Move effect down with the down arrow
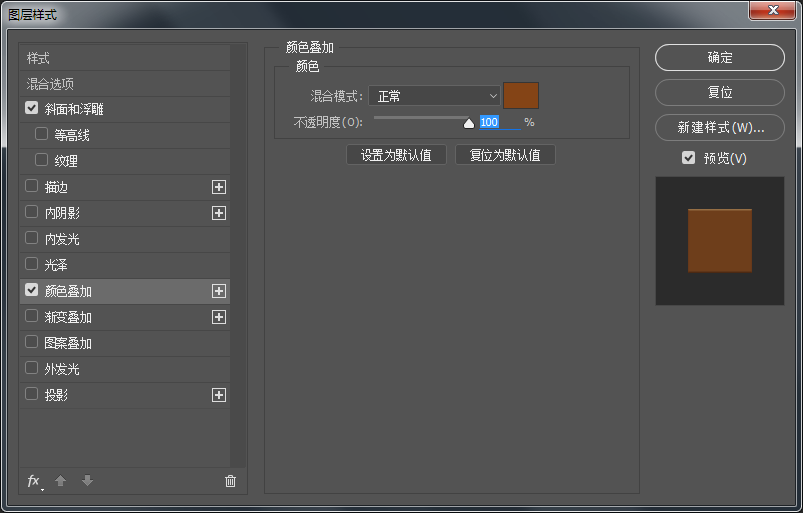 pos(88,481)
